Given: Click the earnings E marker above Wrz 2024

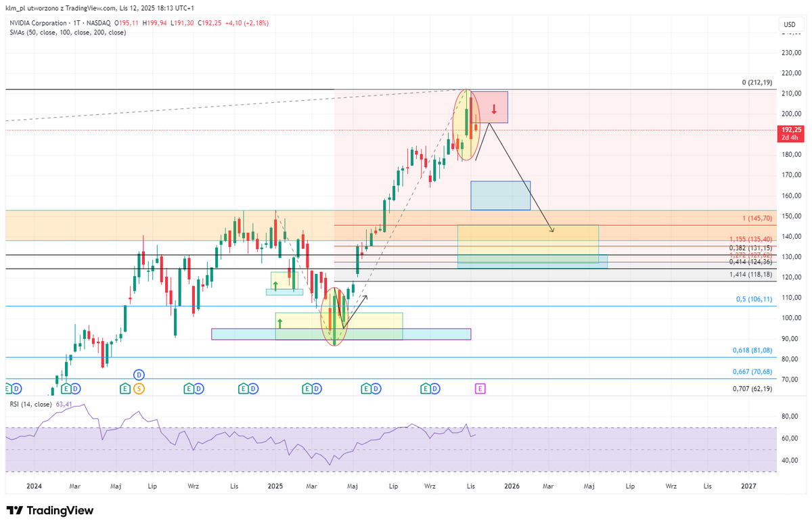Looking at the screenshot, I should [x=189, y=388].
